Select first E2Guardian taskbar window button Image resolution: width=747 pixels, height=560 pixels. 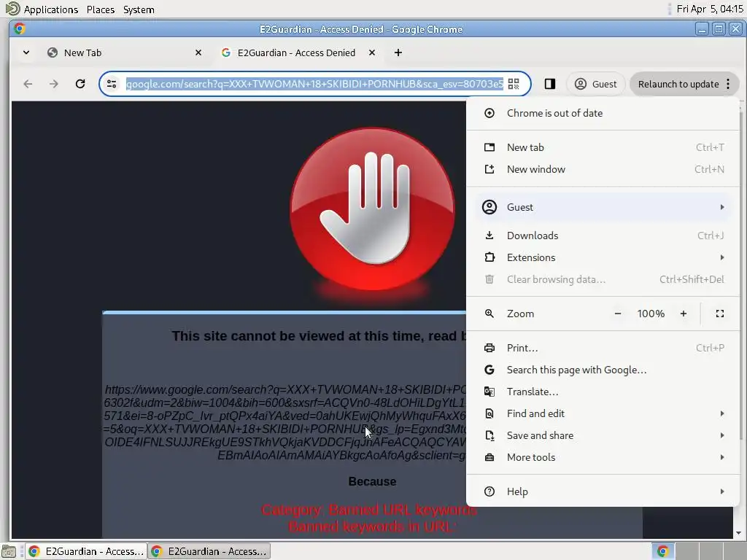point(86,551)
